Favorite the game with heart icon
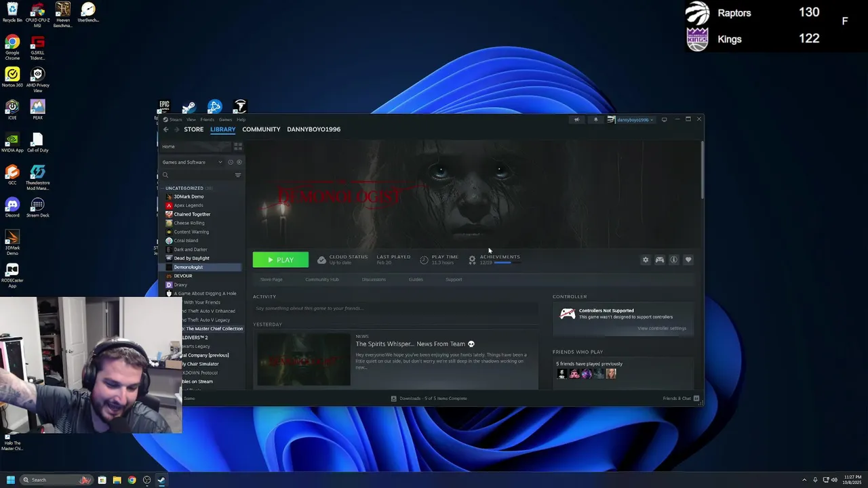Screen dimensions: 868x488 tap(688, 260)
